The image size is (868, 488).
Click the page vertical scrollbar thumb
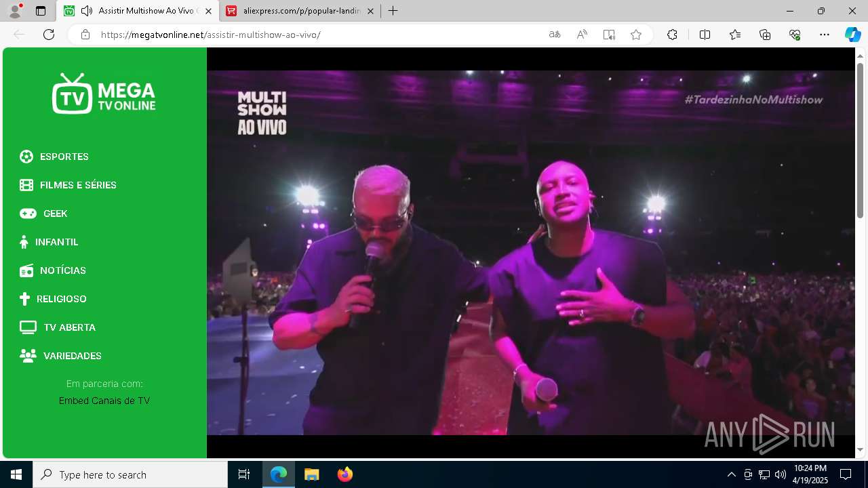coord(861,140)
